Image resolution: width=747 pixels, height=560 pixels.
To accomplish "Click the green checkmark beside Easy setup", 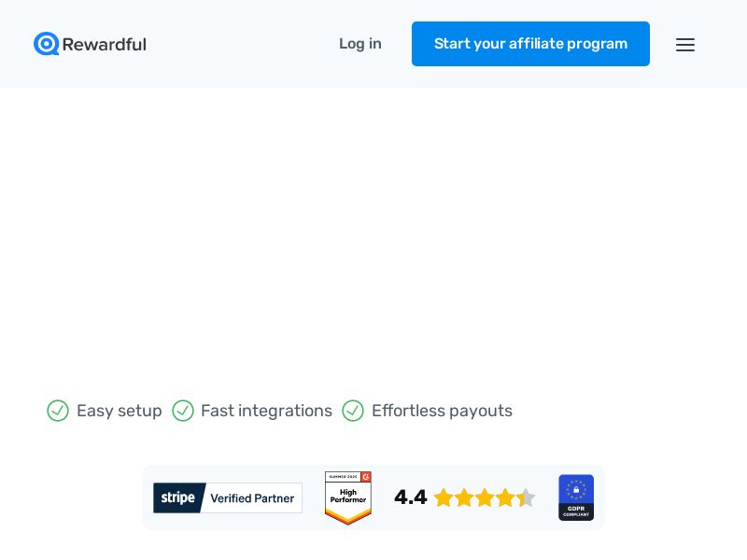I will pyautogui.click(x=58, y=411).
